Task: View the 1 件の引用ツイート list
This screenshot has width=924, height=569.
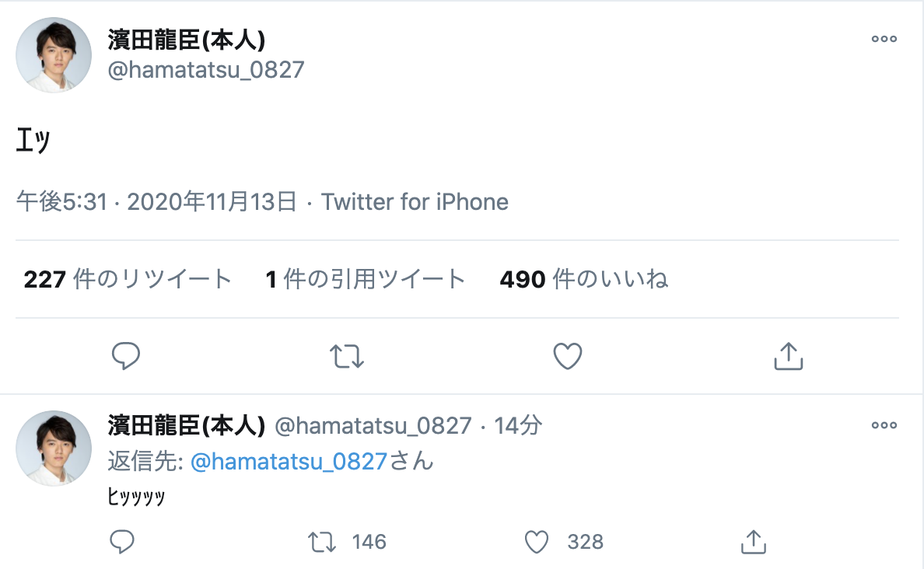Action: [x=366, y=279]
